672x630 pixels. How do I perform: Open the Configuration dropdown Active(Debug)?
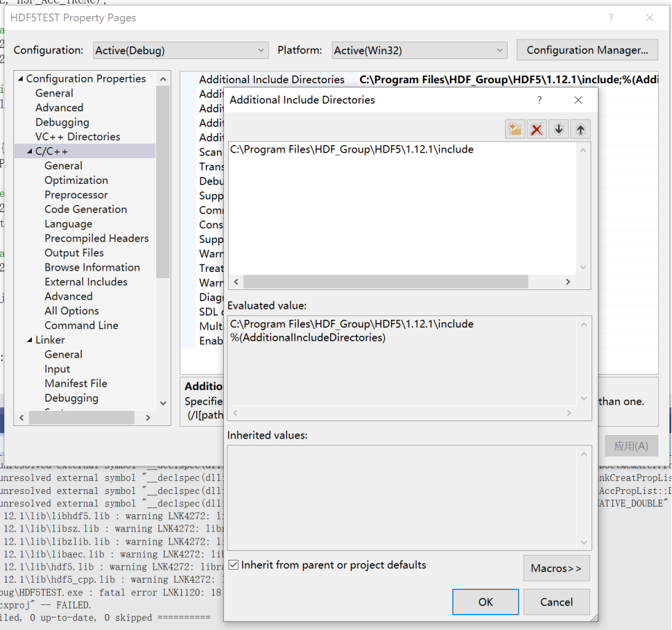[181, 51]
